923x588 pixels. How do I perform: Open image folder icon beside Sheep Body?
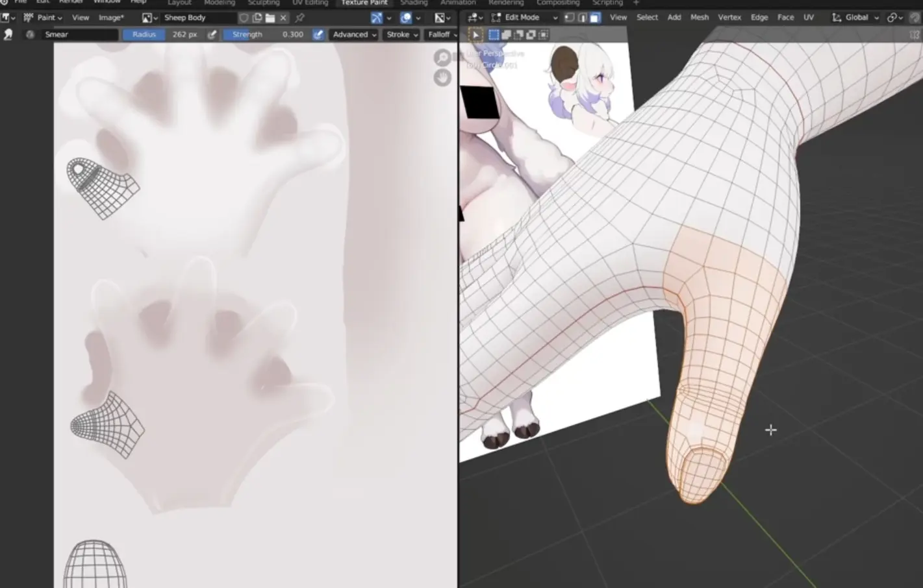[x=270, y=18]
